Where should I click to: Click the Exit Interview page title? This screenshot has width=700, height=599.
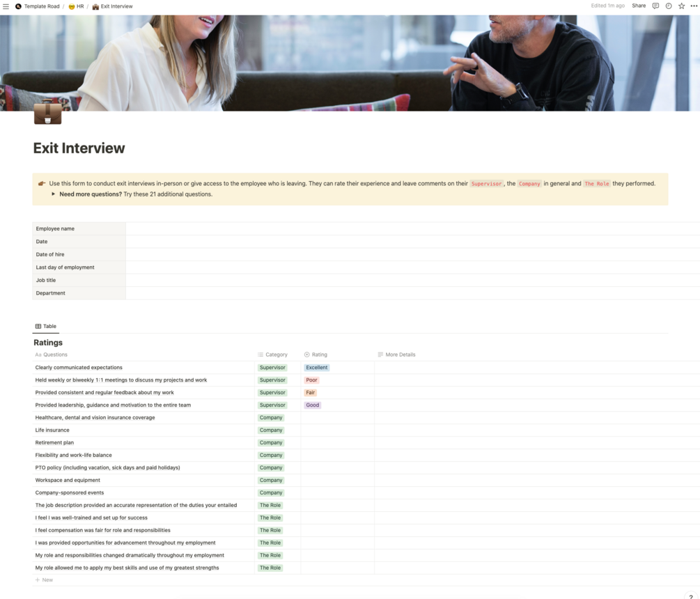[x=79, y=148]
